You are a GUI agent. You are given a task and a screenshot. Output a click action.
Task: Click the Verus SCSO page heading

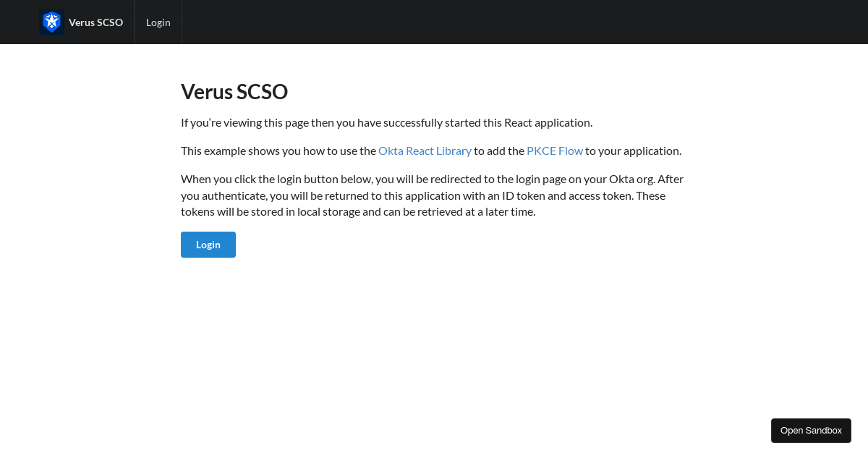[234, 91]
